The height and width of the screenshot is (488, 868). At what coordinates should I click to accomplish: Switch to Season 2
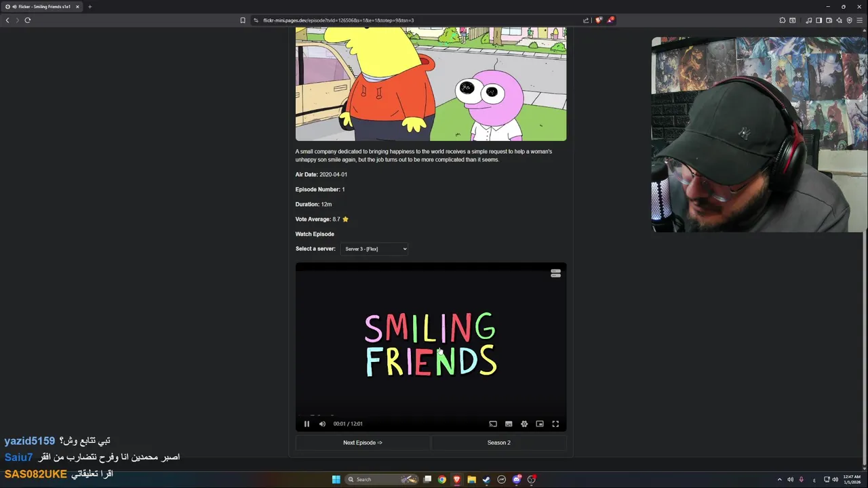pos(499,443)
